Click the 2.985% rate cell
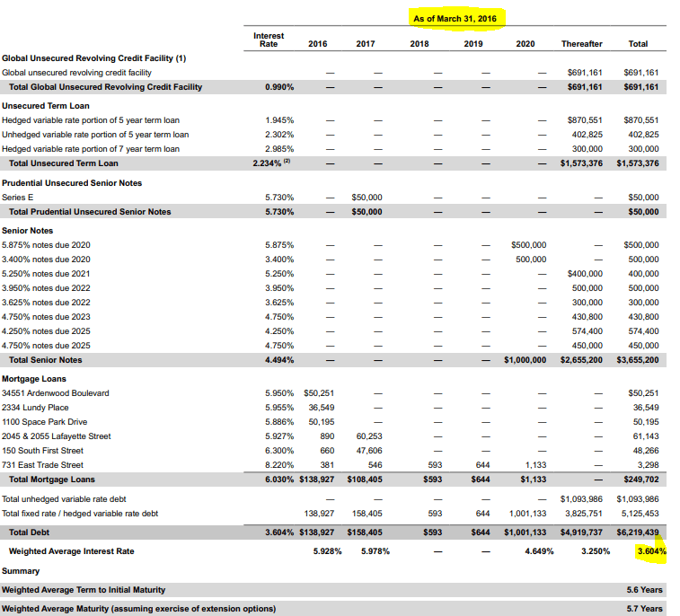680x616 pixels. 279,149
